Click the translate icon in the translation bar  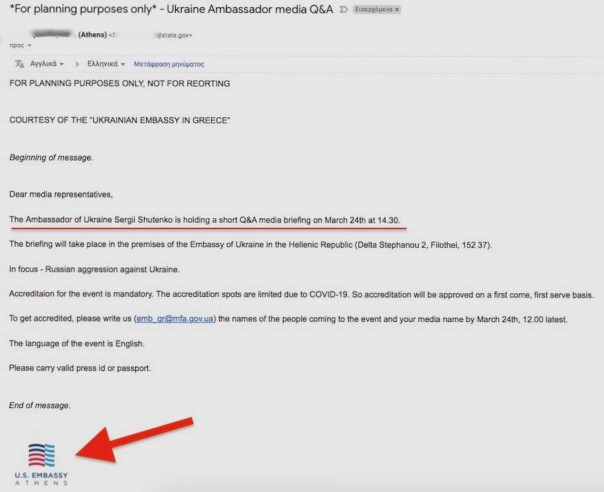tap(19, 64)
